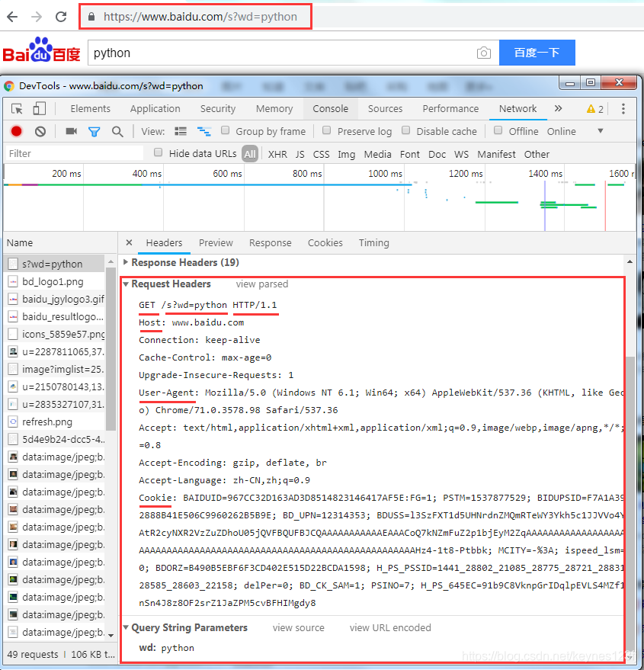Select 5d4e9b24-dcc5-4 request row
This screenshot has width=644, height=670.
[55, 439]
